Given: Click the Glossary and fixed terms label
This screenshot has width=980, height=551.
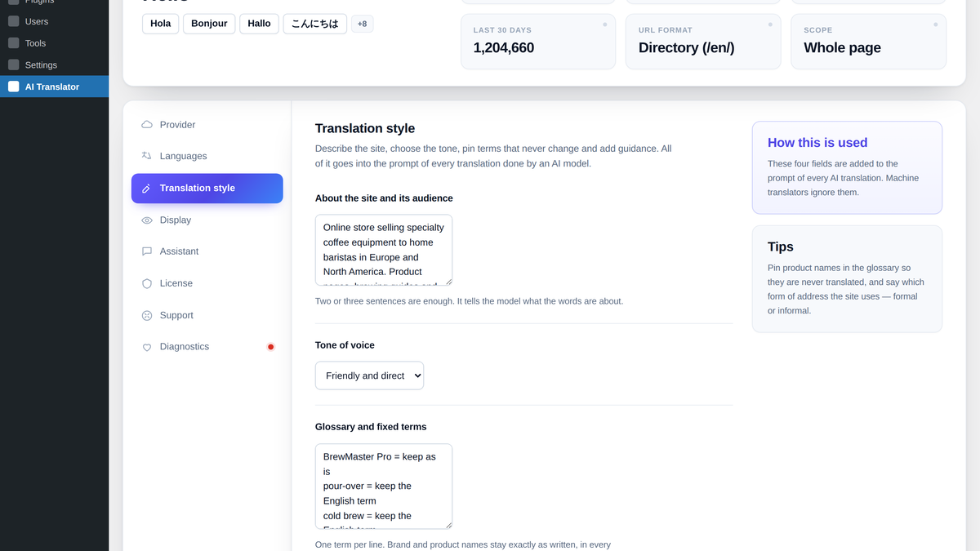Looking at the screenshot, I should [371, 427].
